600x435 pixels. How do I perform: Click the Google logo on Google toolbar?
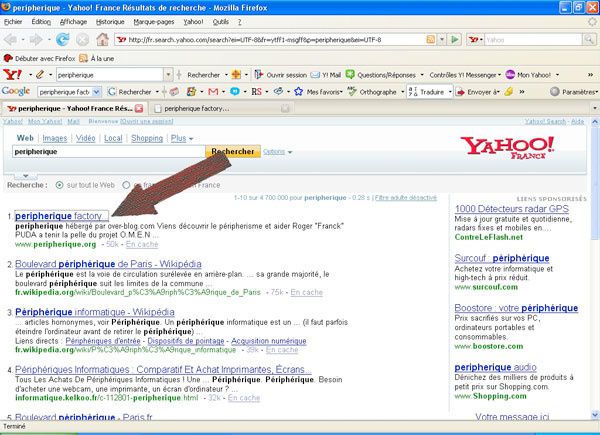[x=16, y=91]
